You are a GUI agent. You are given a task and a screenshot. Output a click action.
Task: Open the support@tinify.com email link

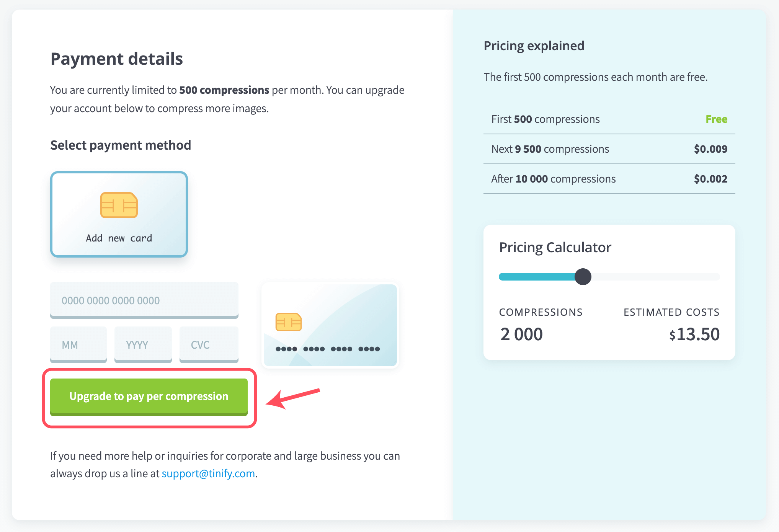(x=208, y=473)
